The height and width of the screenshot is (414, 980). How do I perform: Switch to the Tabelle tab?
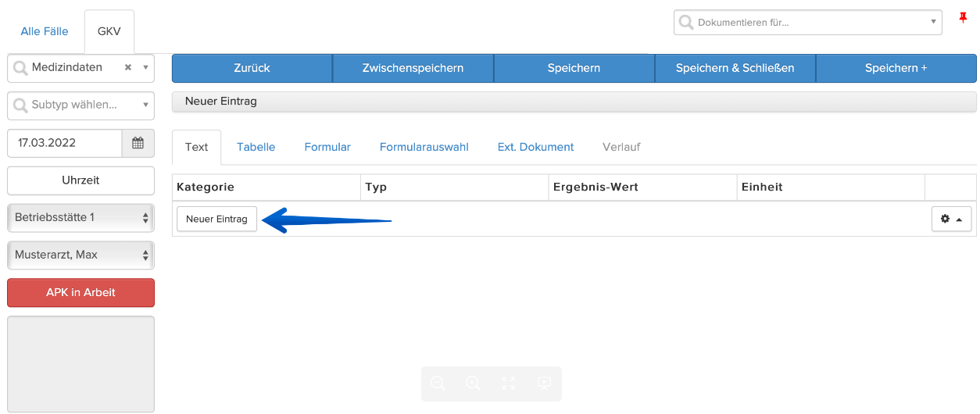click(x=256, y=147)
